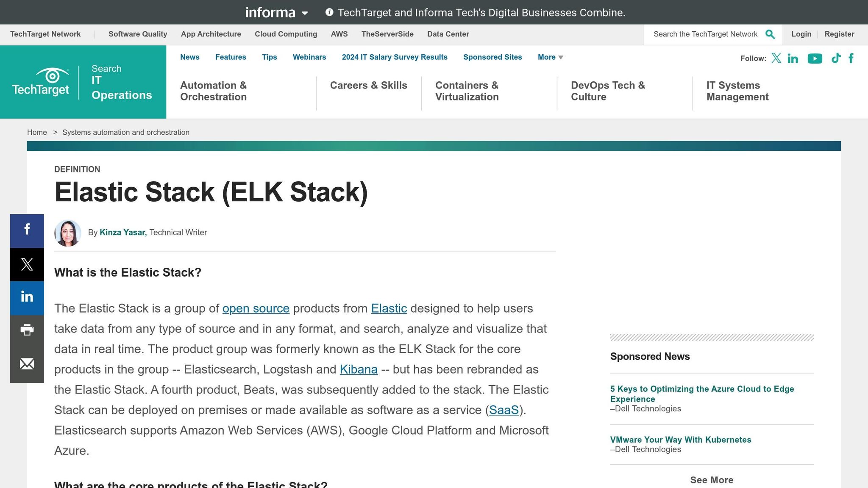Click the Register button
Screen dimensions: 868x488
839,34
